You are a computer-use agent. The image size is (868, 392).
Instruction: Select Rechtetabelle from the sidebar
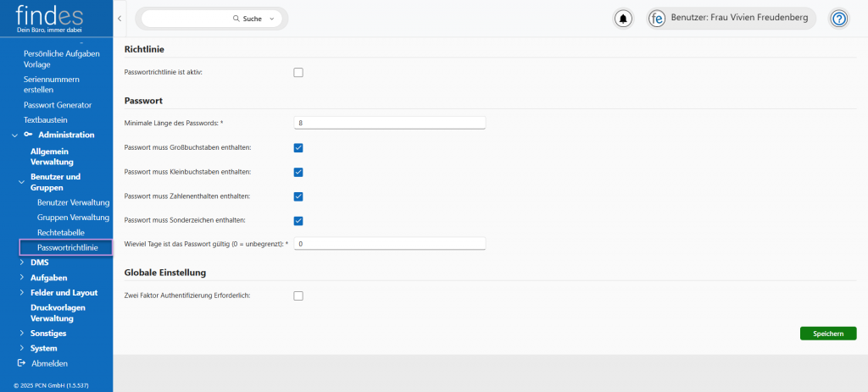tap(60, 232)
